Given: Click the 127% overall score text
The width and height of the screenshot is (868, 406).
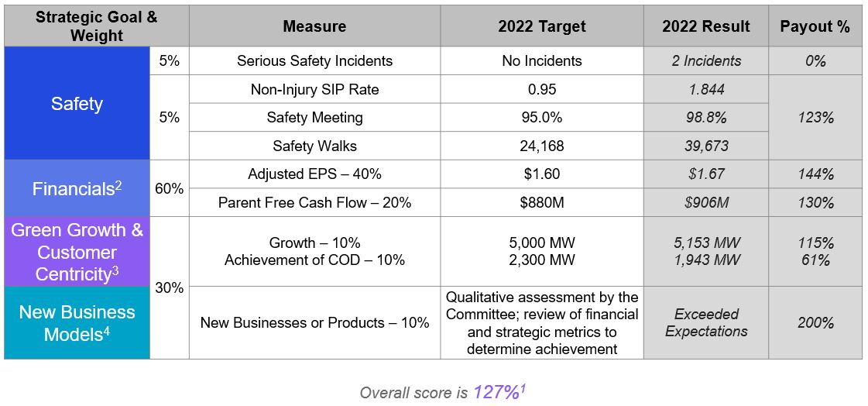Looking at the screenshot, I should (x=496, y=392).
